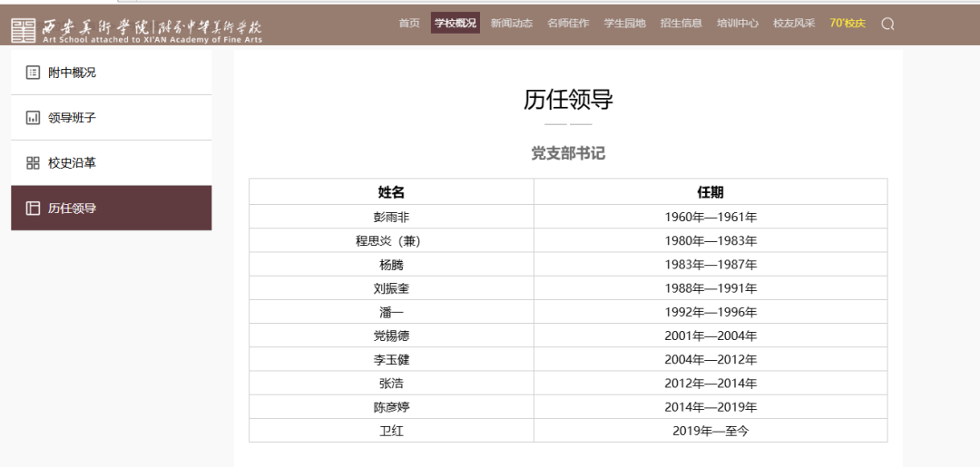
Task: Open 新闻动态 navigation item
Action: [x=511, y=23]
